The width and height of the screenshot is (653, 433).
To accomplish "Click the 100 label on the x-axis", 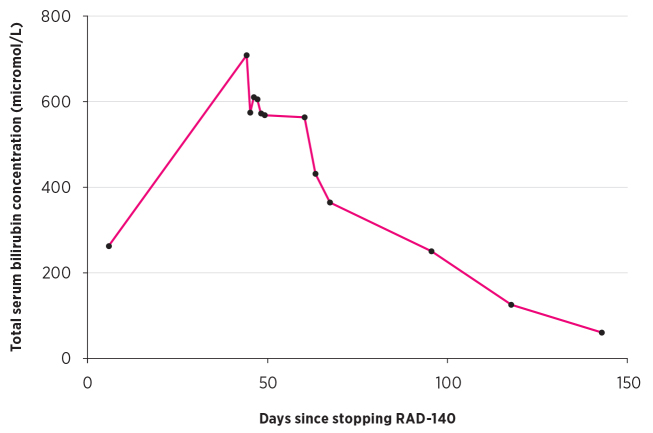I will point(447,382).
